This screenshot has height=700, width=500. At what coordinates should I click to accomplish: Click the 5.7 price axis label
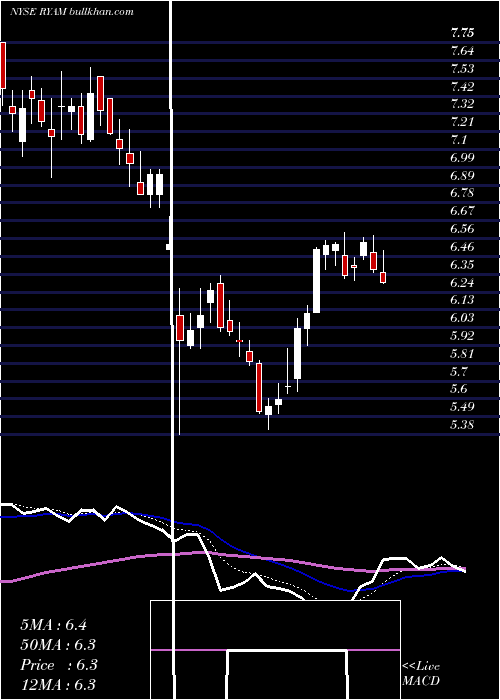459,371
